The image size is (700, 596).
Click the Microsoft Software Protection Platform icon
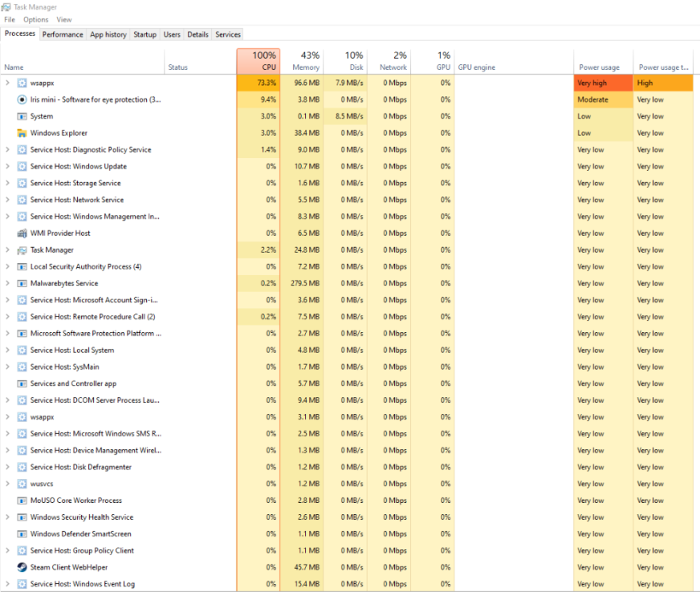click(x=22, y=334)
